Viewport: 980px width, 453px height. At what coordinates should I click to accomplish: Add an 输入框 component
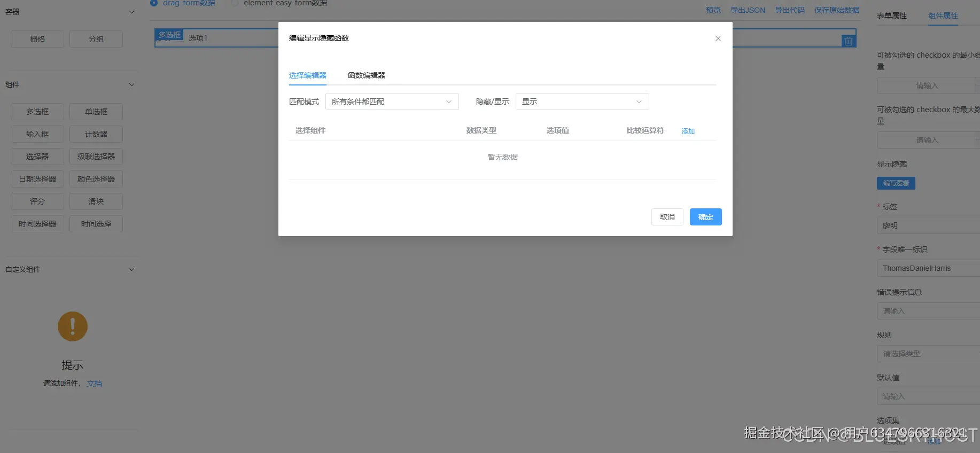pyautogui.click(x=37, y=134)
